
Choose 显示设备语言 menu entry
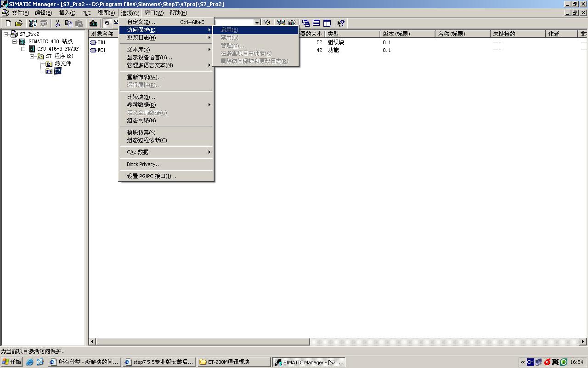(166, 57)
